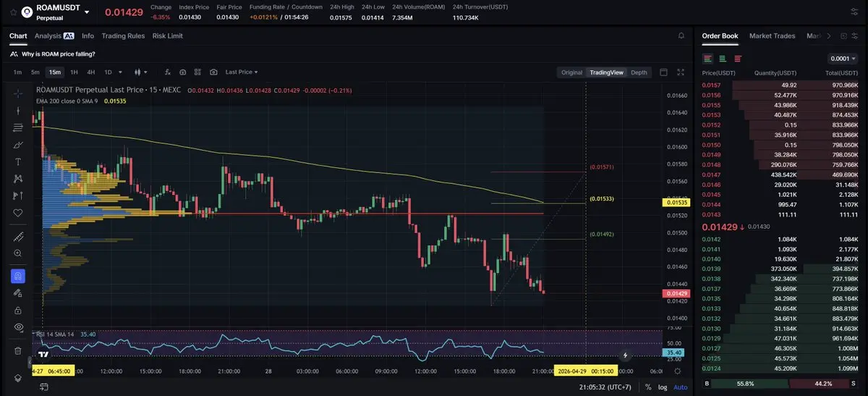Viewport: 868px width, 396px height.
Task: Open timezone 21:05:32 (UTC+7) selector
Action: pos(605,387)
